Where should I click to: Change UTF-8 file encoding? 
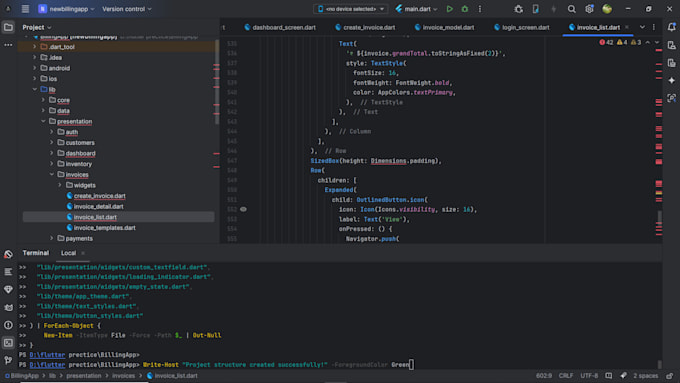pyautogui.click(x=589, y=376)
